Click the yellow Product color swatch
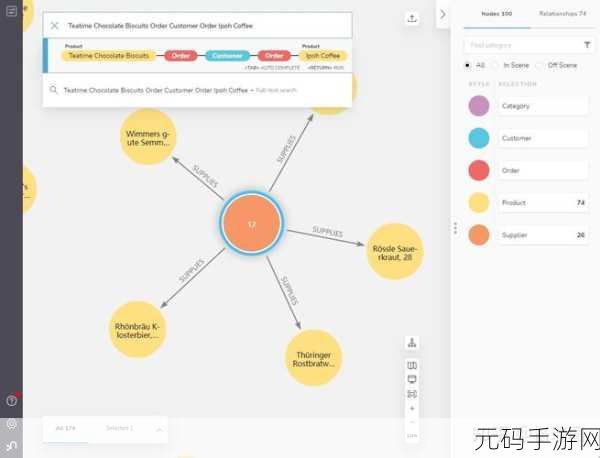The width and height of the screenshot is (600, 458). point(479,202)
